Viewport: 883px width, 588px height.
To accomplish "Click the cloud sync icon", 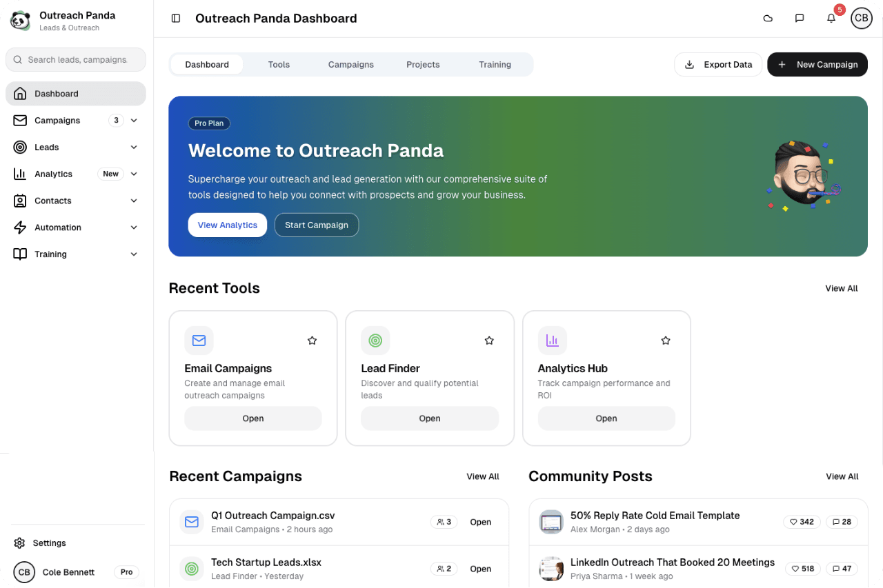I will point(768,18).
